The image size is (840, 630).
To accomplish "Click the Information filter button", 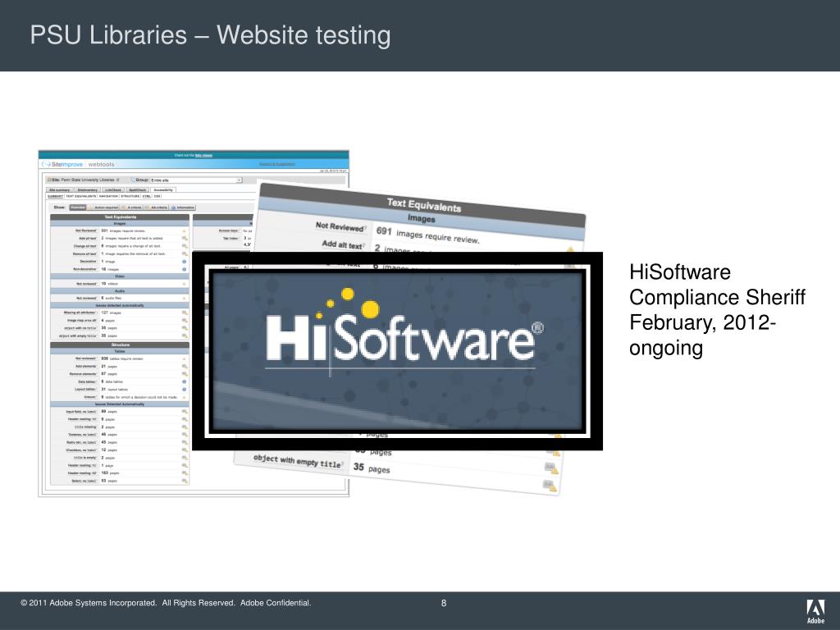I will tap(183, 208).
